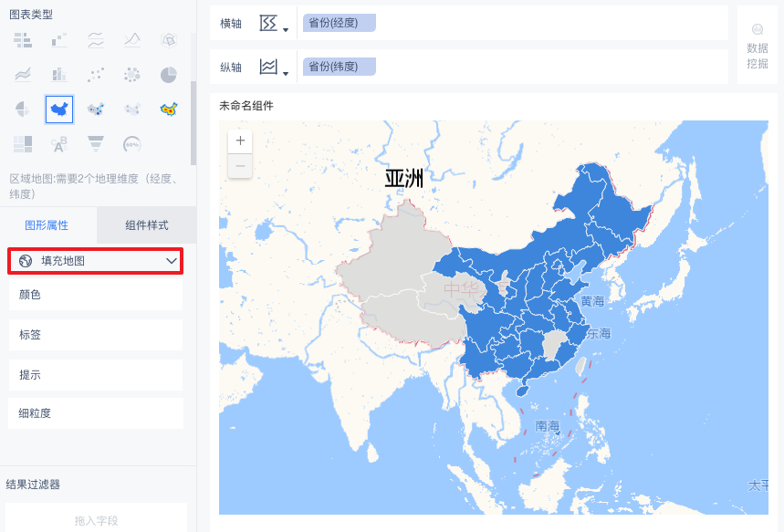Select the filled region map chart icon
Screen dimensions: 784x532
(x=59, y=109)
